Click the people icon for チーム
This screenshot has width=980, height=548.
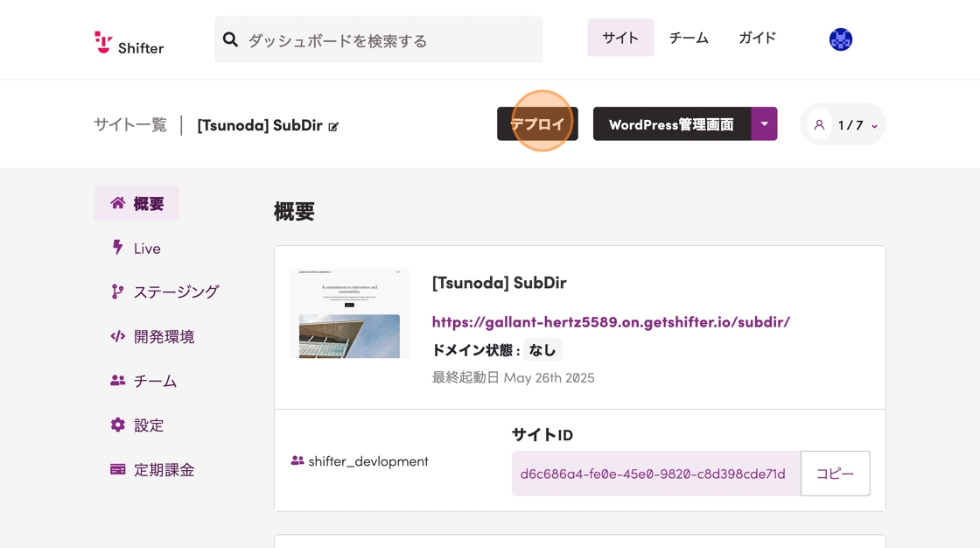(117, 380)
